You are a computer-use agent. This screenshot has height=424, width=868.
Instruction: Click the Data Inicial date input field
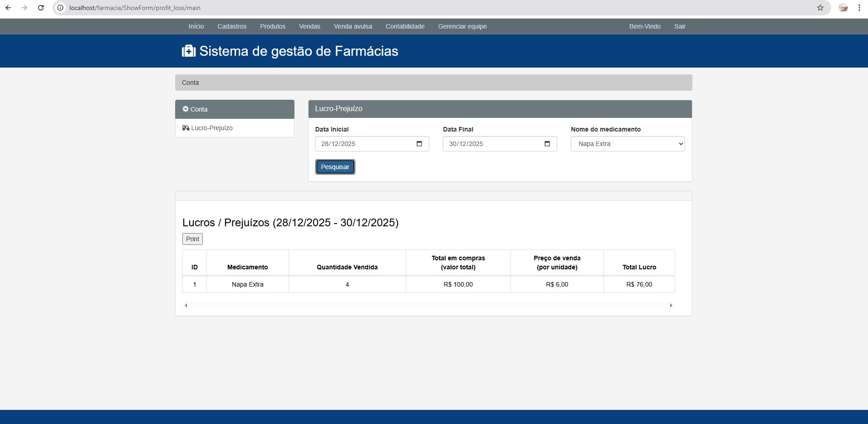pos(363,144)
